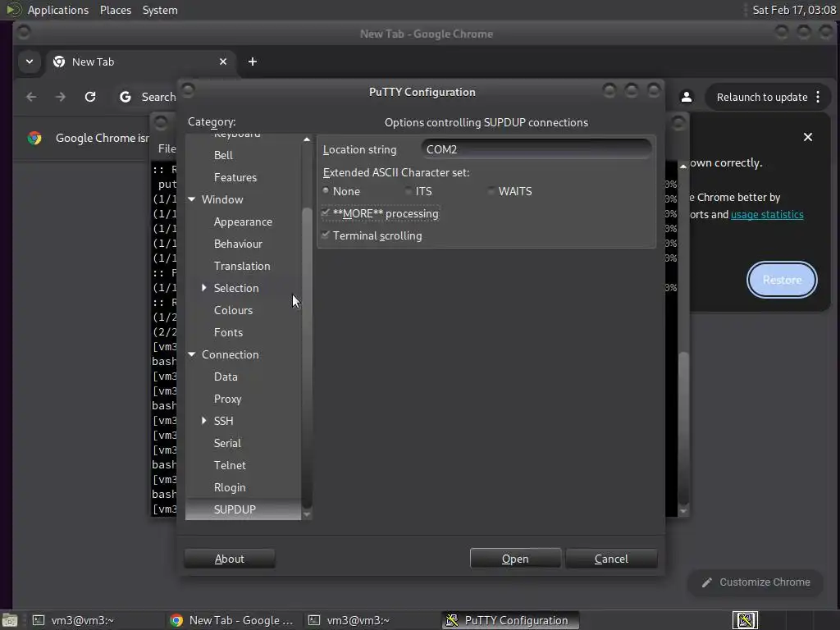This screenshot has width=840, height=630.
Task: Select Data under Connection
Action: (226, 377)
